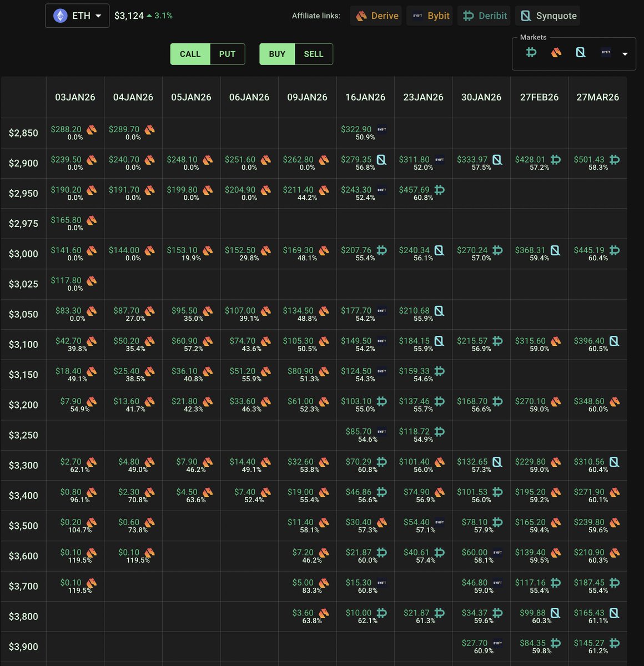Click the Deribit icon beside $428.01
644x666 pixels.
[x=555, y=160]
